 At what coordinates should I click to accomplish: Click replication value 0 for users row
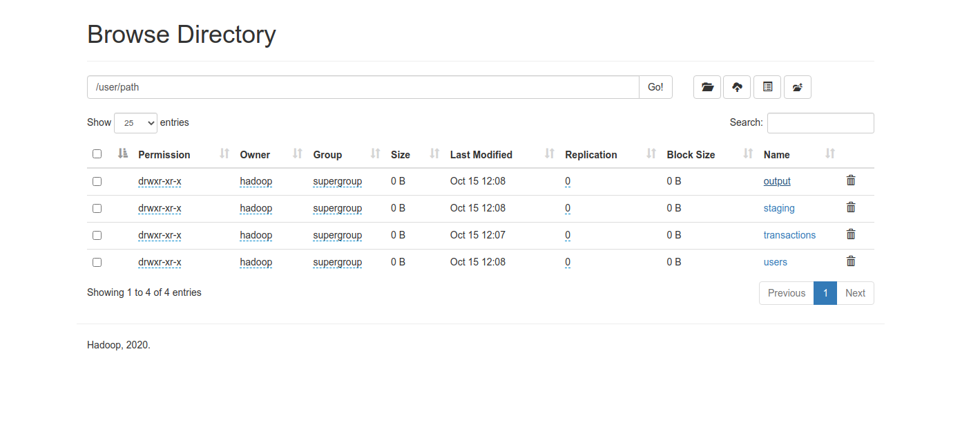(568, 262)
